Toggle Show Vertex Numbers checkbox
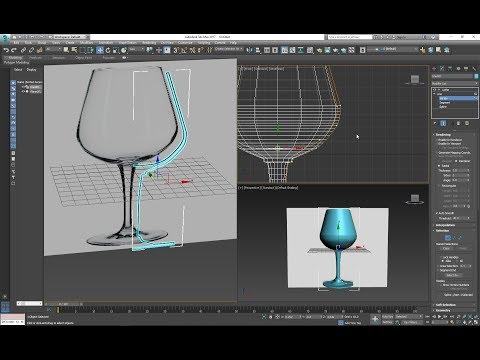Image resolution: width=480 pixels, height=360 pixels. 441,285
